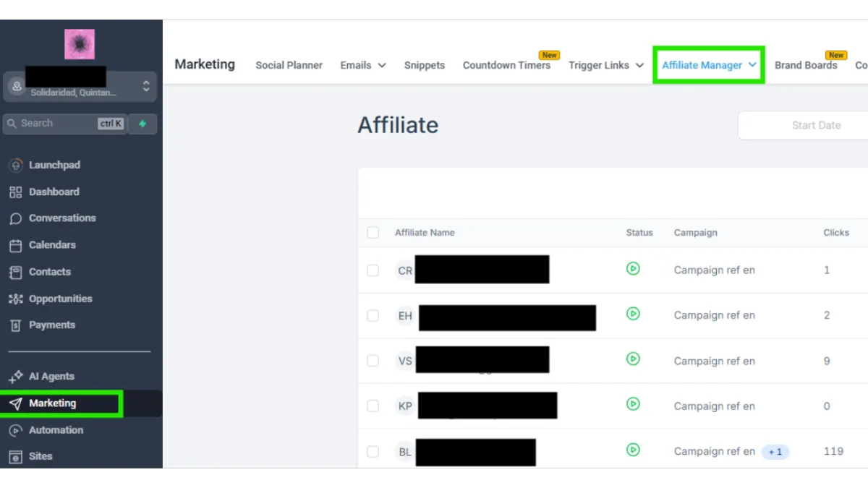Check the CR affiliate row checkbox
Image resolution: width=868 pixels, height=488 pixels.
click(x=373, y=270)
